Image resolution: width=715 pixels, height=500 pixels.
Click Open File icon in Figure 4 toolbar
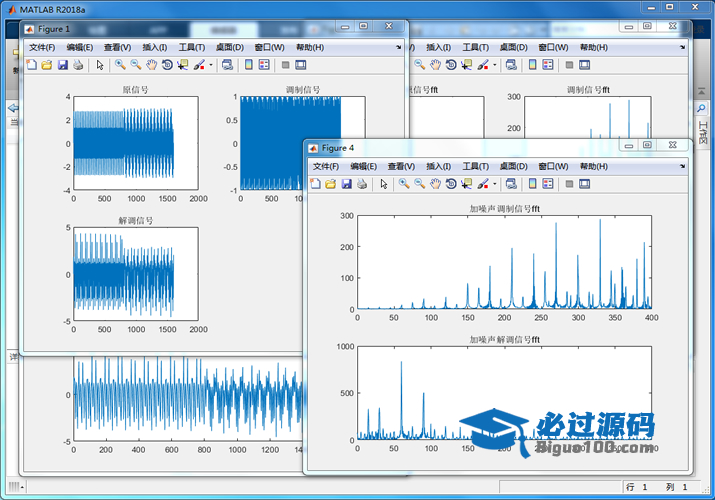pyautogui.click(x=331, y=184)
